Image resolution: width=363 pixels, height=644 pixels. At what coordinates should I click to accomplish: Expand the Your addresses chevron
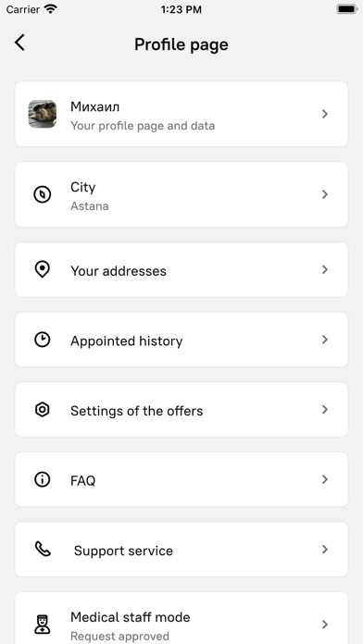(325, 269)
